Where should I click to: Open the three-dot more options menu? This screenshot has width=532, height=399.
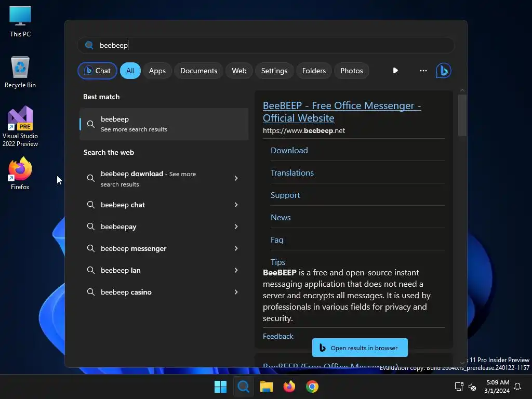423,71
